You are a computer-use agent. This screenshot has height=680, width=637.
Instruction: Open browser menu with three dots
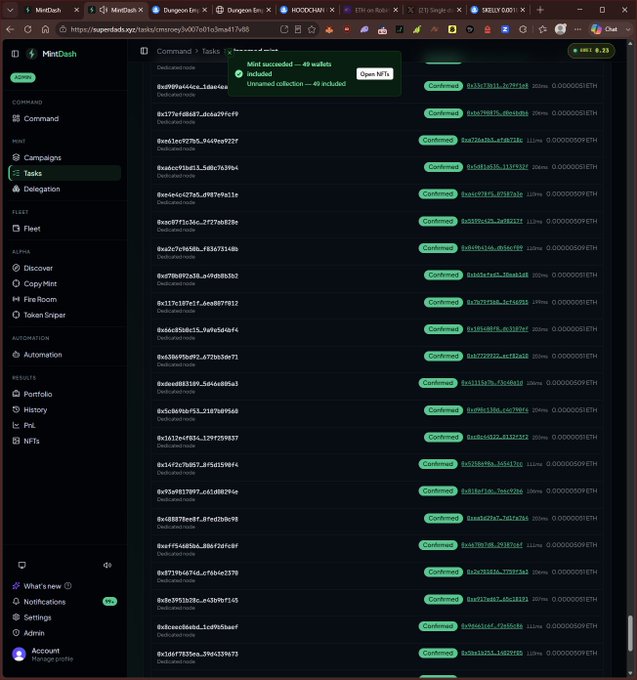(578, 29)
